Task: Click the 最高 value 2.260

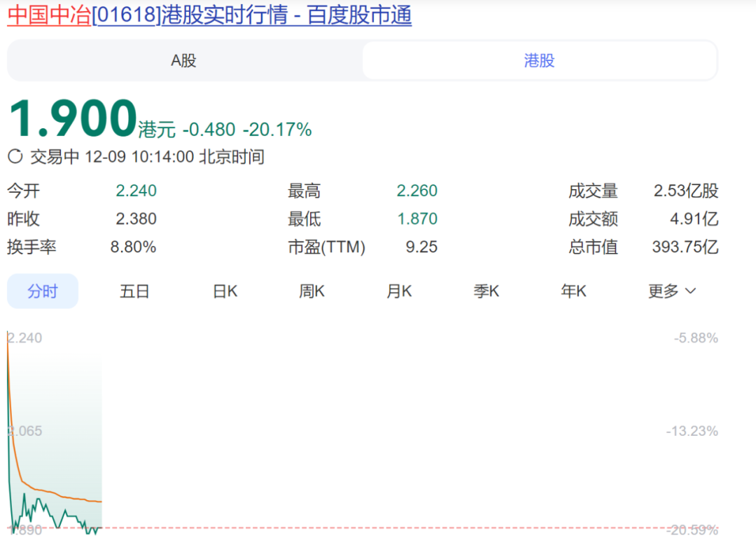Action: (417, 190)
